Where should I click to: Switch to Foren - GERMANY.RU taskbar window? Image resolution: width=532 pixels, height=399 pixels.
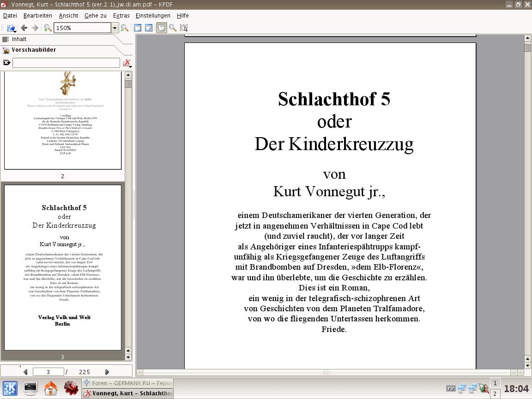(x=127, y=383)
